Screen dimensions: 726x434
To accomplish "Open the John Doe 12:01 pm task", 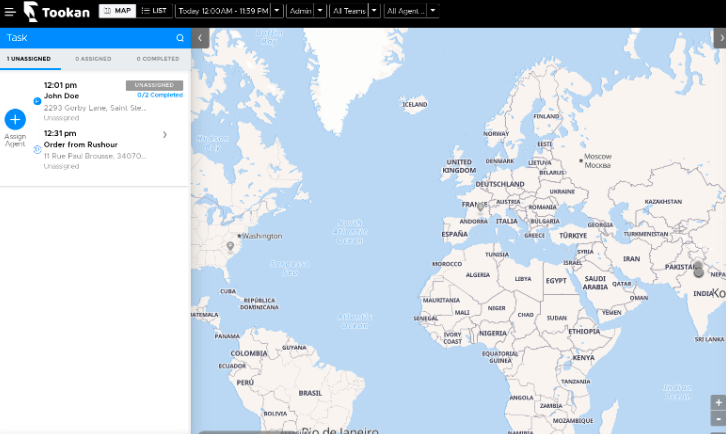I will (x=95, y=96).
